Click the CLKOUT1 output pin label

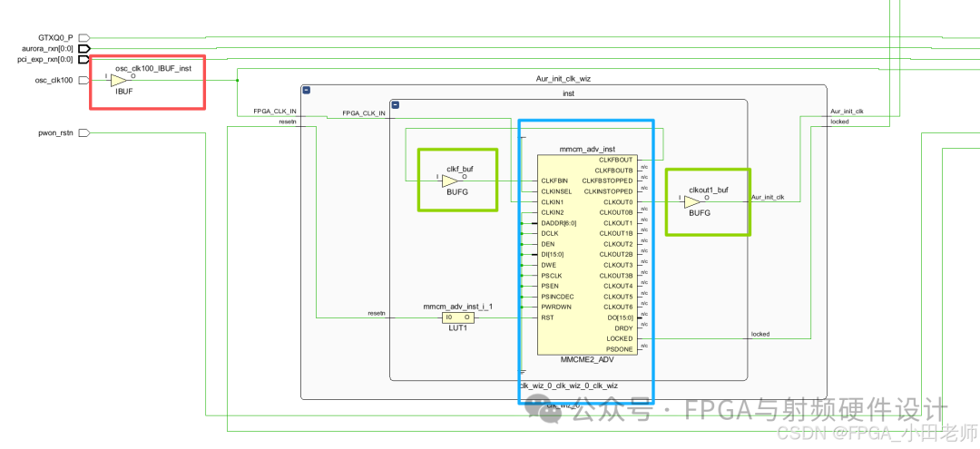point(618,223)
